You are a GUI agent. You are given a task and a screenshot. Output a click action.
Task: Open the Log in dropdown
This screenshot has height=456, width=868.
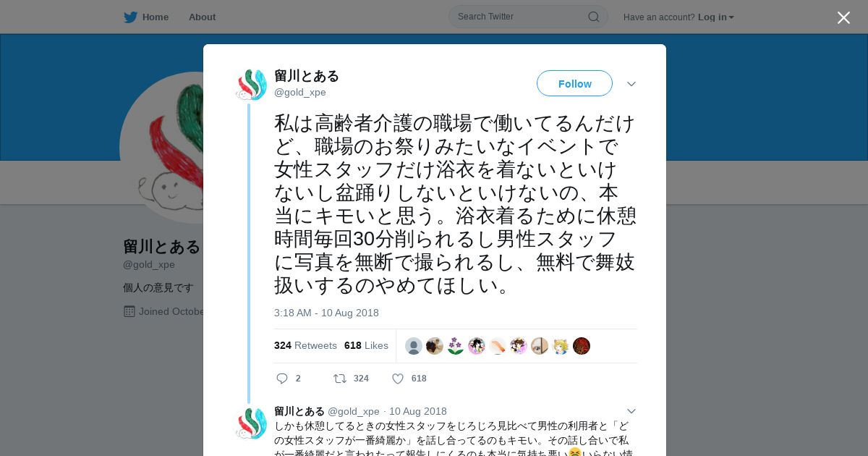pyautogui.click(x=716, y=17)
